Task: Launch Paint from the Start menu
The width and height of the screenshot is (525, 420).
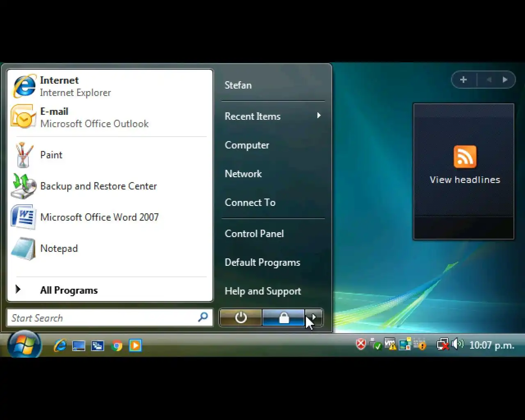Action: 110,155
